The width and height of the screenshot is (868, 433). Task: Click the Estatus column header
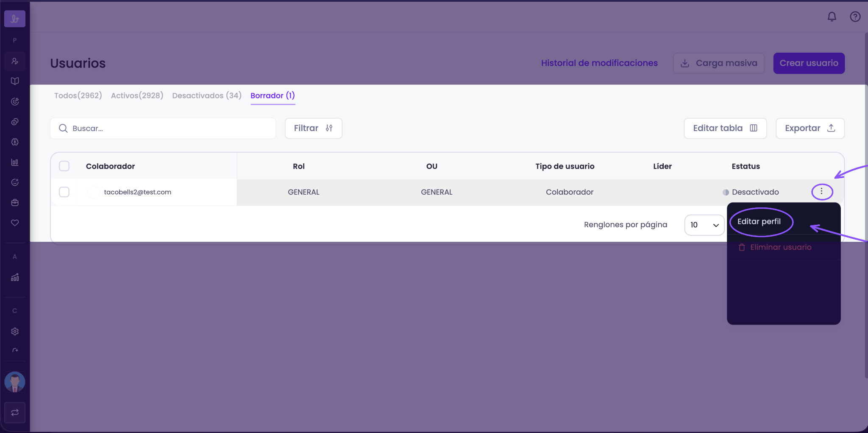tap(746, 166)
